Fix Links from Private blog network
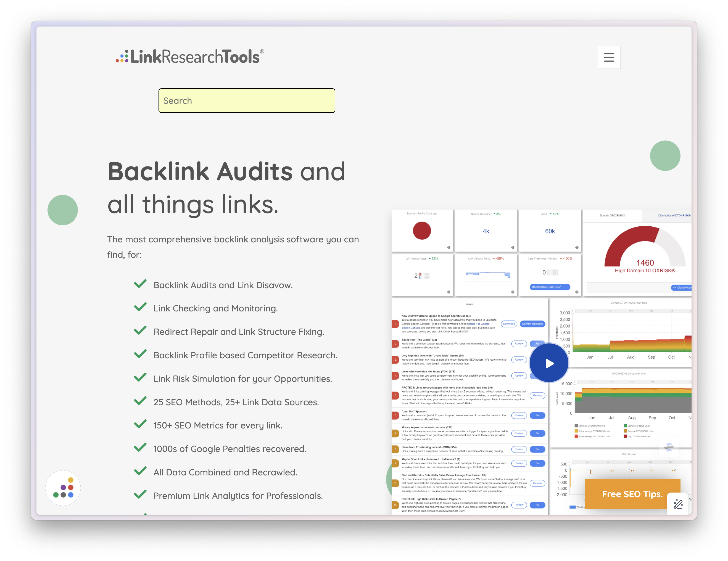728x561 pixels. coord(537,449)
